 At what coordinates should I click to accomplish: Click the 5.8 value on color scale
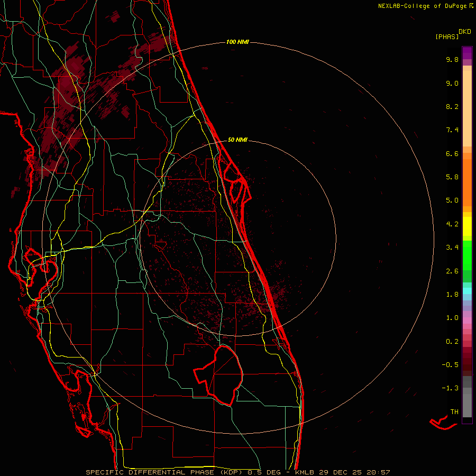452,177
